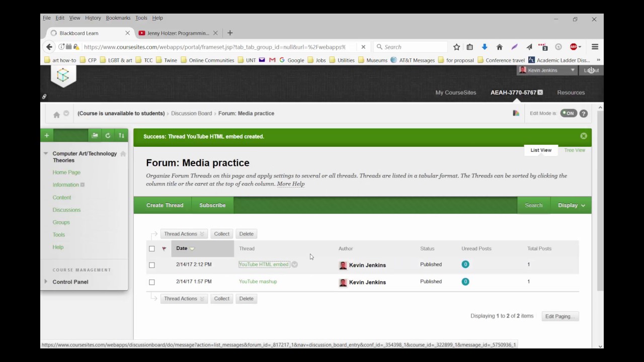
Task: Open a new browser tab with plus
Action: coord(230,33)
